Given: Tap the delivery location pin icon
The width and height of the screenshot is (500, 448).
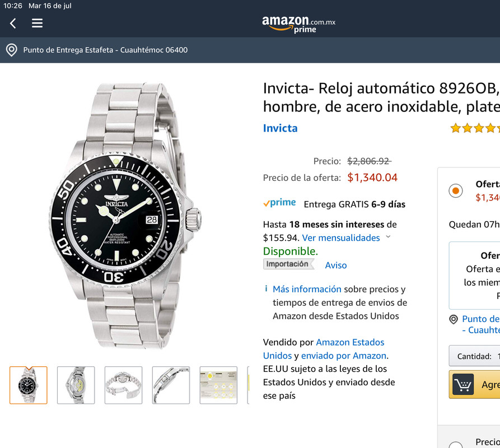Looking at the screenshot, I should point(12,50).
